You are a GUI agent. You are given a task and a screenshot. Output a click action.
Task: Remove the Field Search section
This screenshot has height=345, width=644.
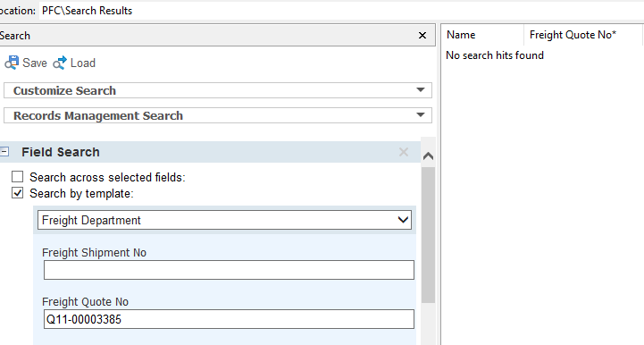pyautogui.click(x=404, y=152)
